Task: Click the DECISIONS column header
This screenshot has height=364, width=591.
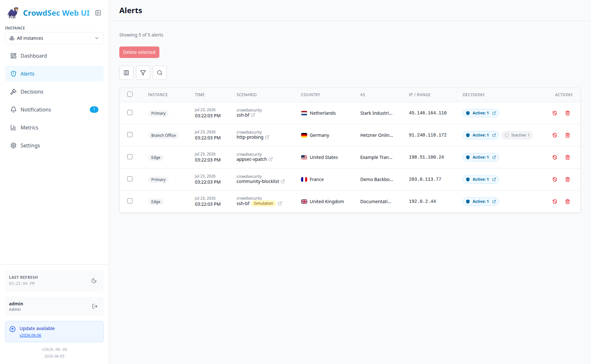Action: tap(474, 95)
